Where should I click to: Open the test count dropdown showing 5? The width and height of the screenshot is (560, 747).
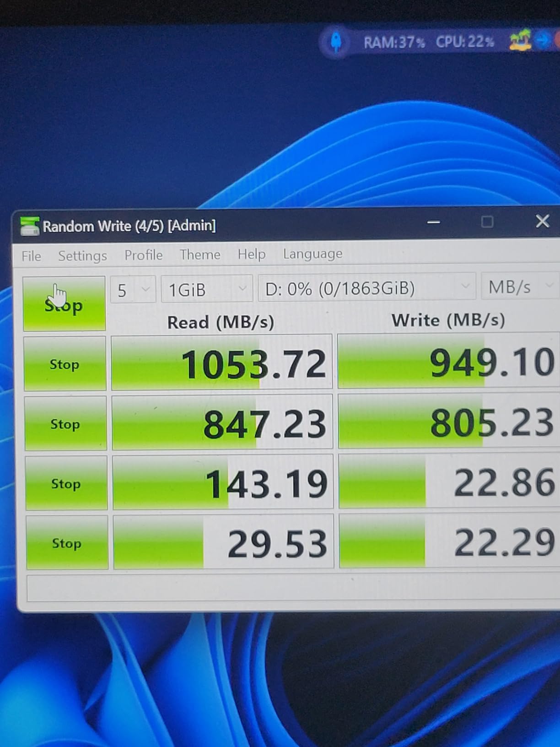click(133, 290)
